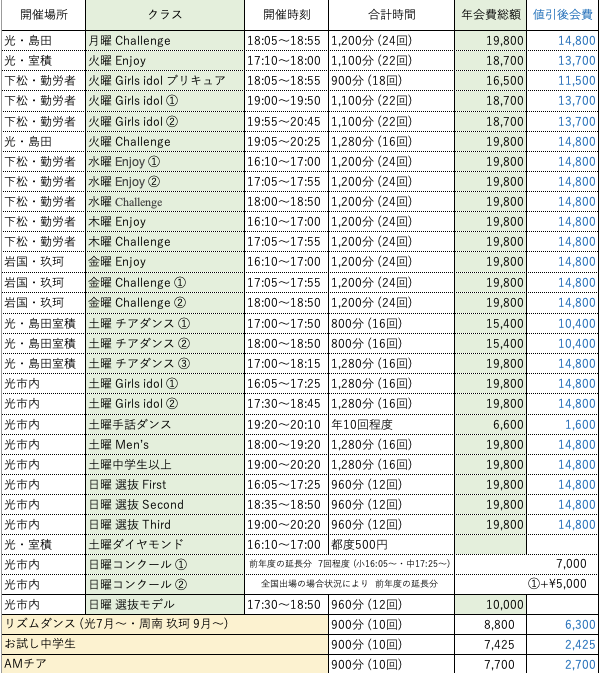This screenshot has height=673, width=599.
Task: Click the 合計時間 column header
Action: coord(391,15)
